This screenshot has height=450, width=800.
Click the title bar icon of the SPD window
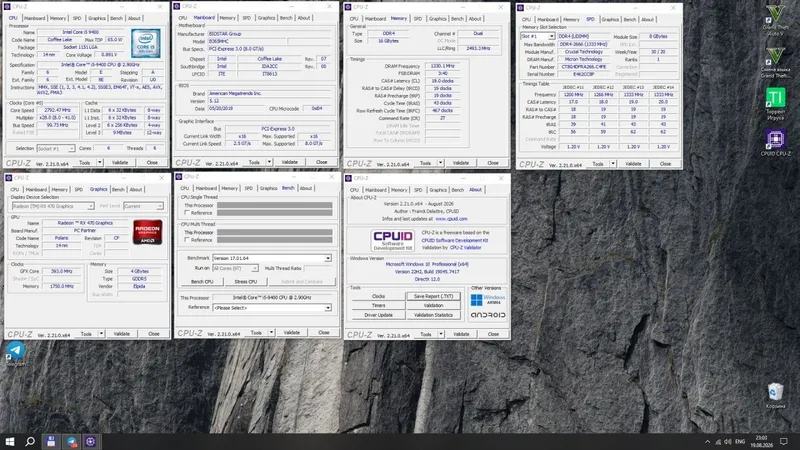[520, 8]
